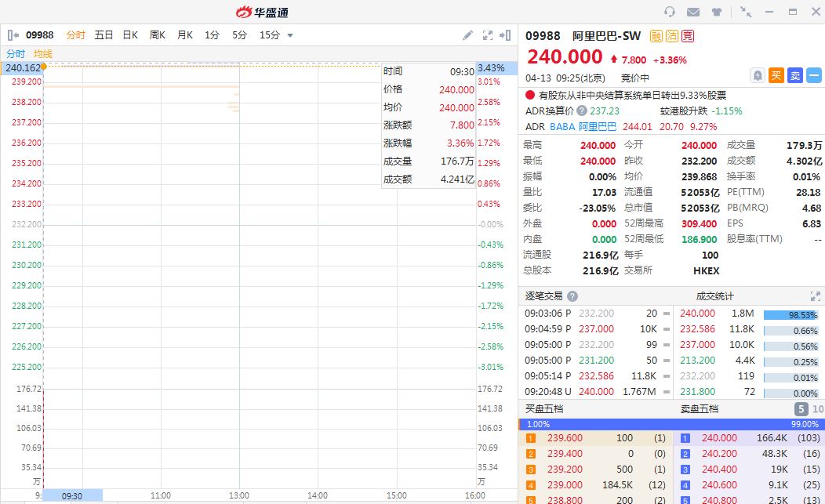The height and width of the screenshot is (504, 825).
Task: Open dropdown arrow after 15分
Action: click(x=290, y=35)
